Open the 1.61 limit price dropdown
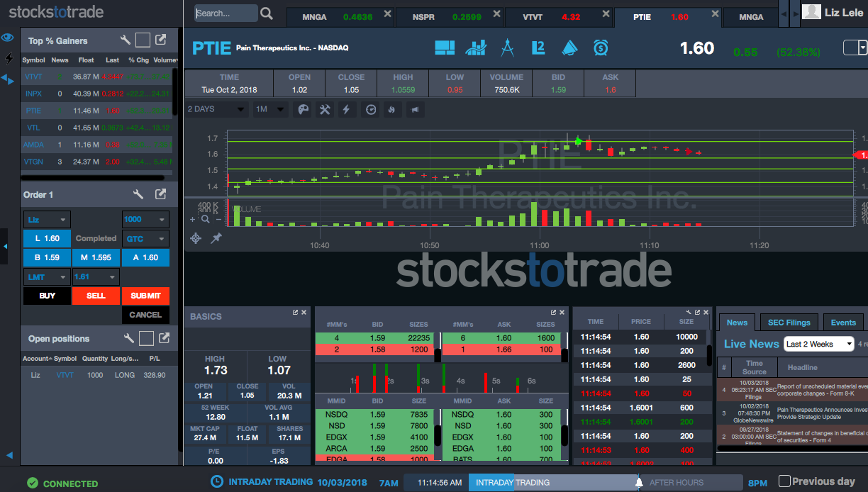Screen dimensions: 868x492 [x=96, y=276]
